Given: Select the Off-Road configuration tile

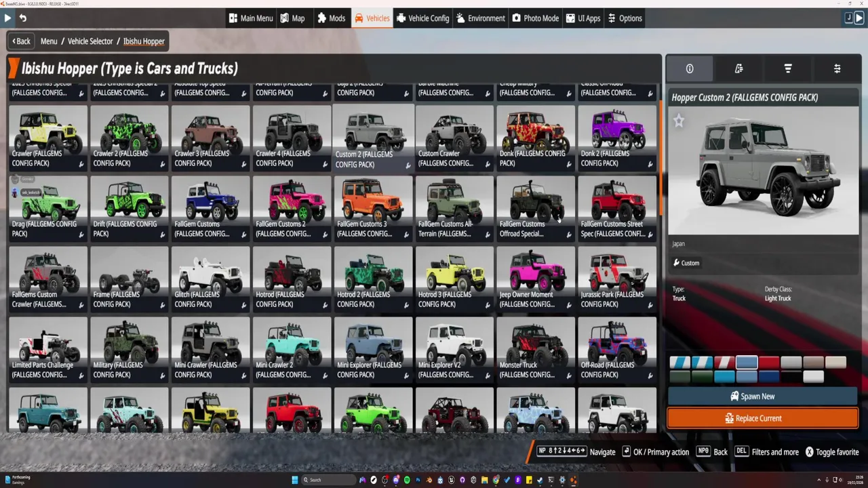Looking at the screenshot, I should [x=617, y=349].
